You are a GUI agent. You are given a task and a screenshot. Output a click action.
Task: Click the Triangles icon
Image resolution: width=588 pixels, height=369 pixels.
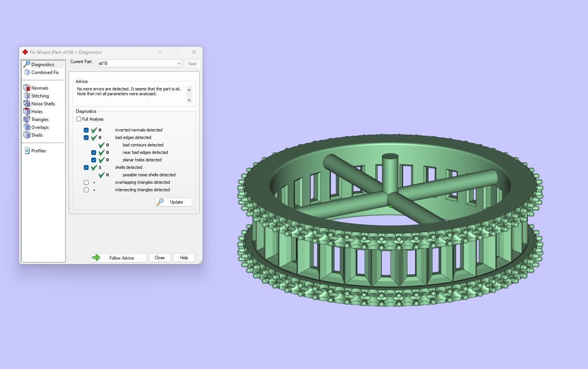coord(27,120)
